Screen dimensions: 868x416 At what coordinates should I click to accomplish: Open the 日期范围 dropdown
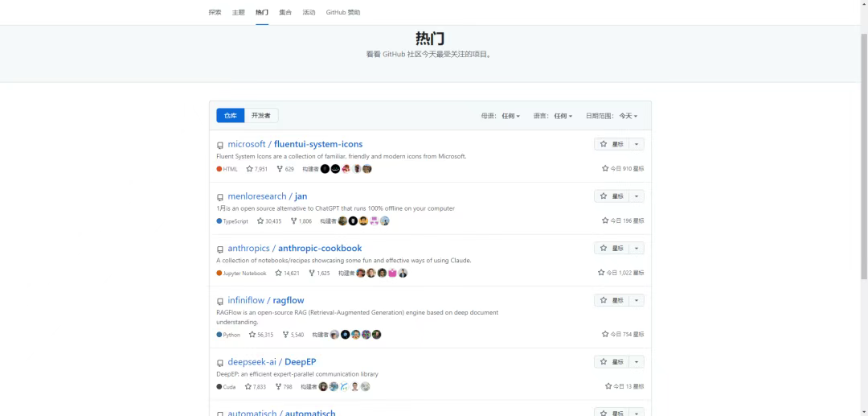pos(612,116)
